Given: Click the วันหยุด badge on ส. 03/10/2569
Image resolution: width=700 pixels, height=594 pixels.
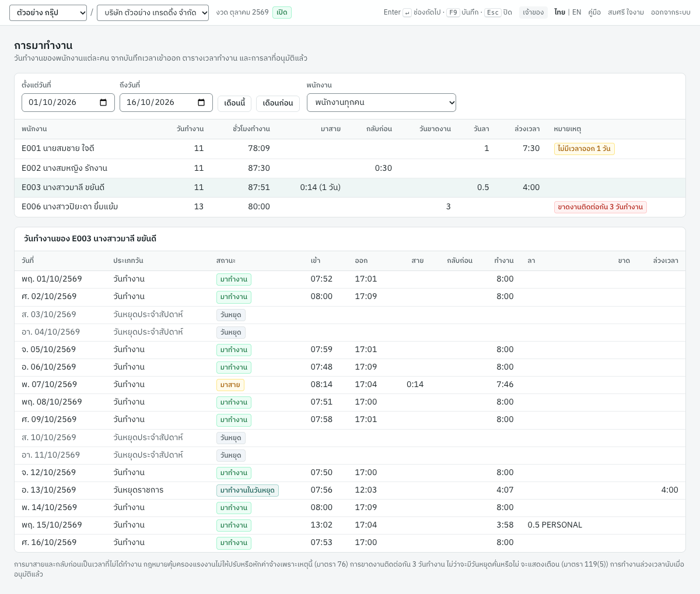Looking at the screenshot, I should pos(231,315).
